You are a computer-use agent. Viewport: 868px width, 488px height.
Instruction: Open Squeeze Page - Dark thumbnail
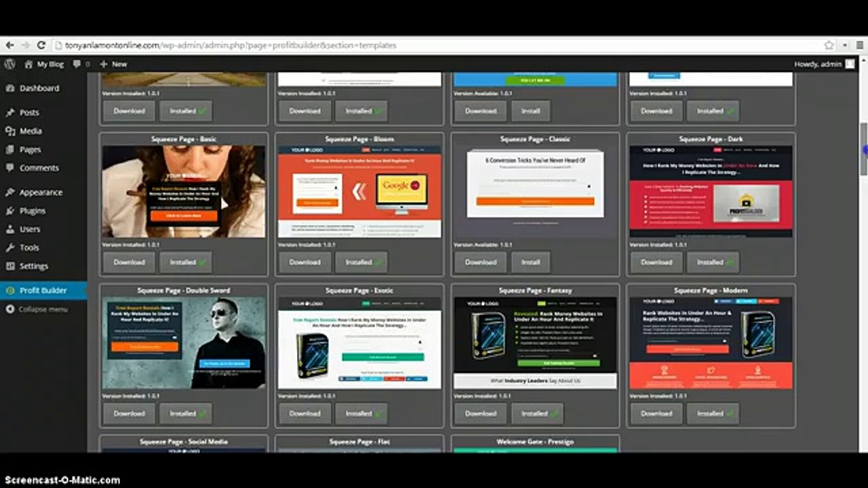pos(711,191)
